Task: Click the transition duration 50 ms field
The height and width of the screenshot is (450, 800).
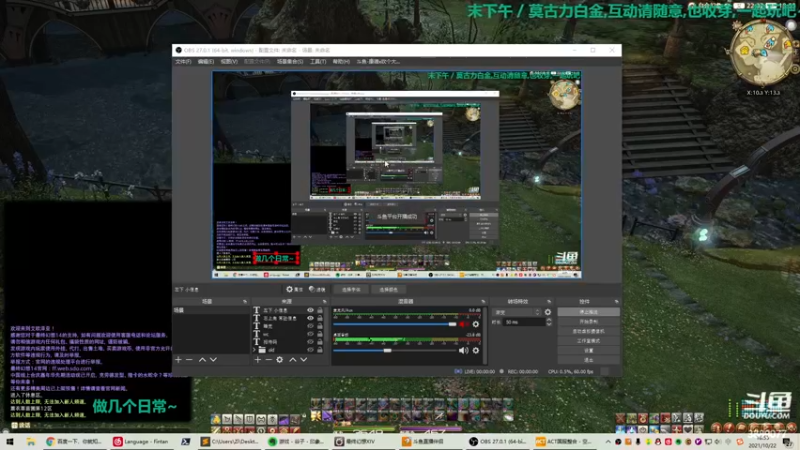Action: [x=524, y=322]
